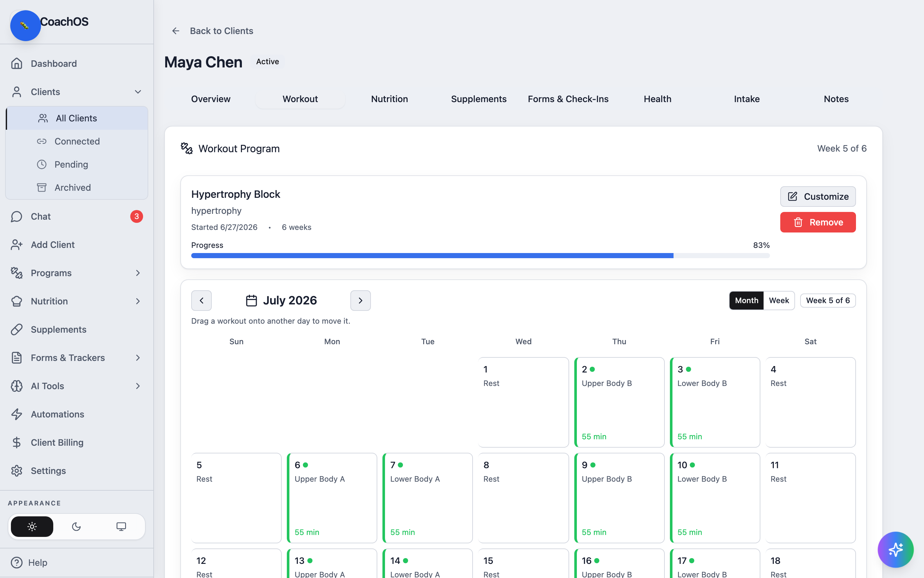The height and width of the screenshot is (578, 924).
Task: Go to previous month
Action: click(201, 301)
